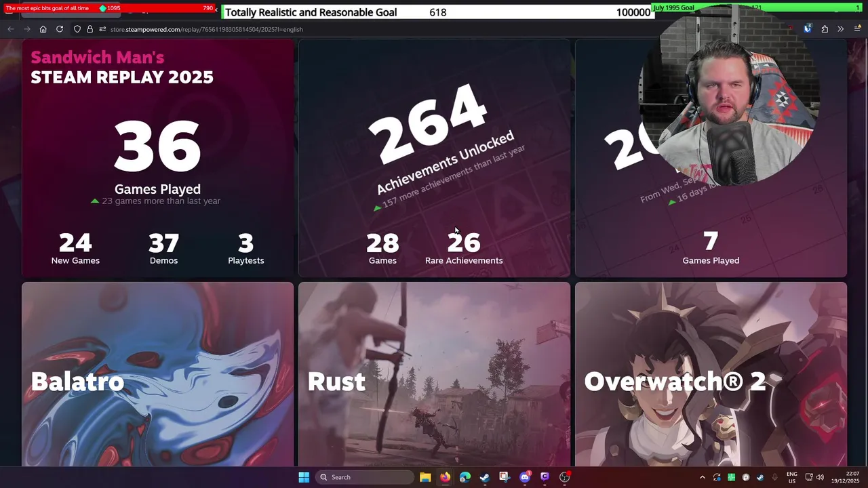
Task: Go back in browser history
Action: tap(11, 29)
